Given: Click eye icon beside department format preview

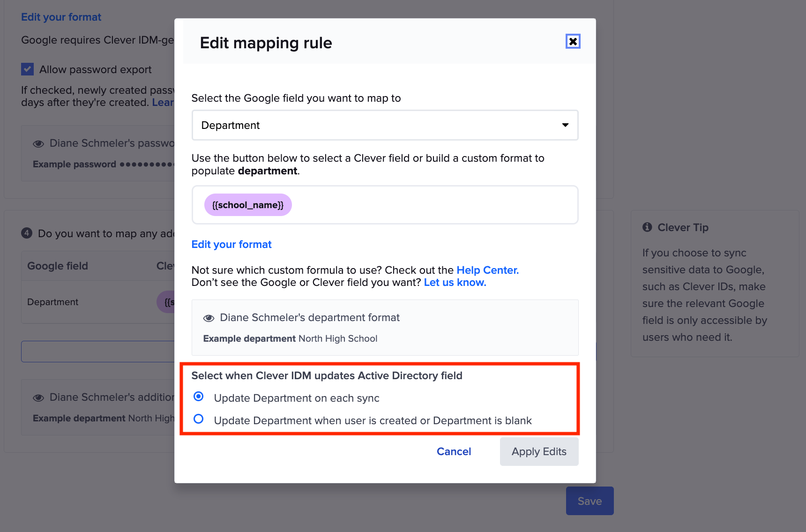Looking at the screenshot, I should pyautogui.click(x=209, y=318).
